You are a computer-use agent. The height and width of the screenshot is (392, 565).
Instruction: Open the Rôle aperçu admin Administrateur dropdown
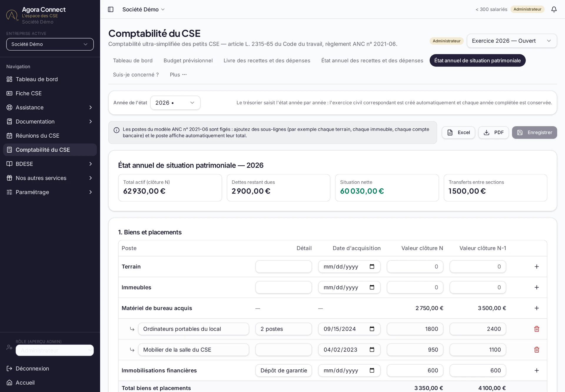click(x=55, y=350)
